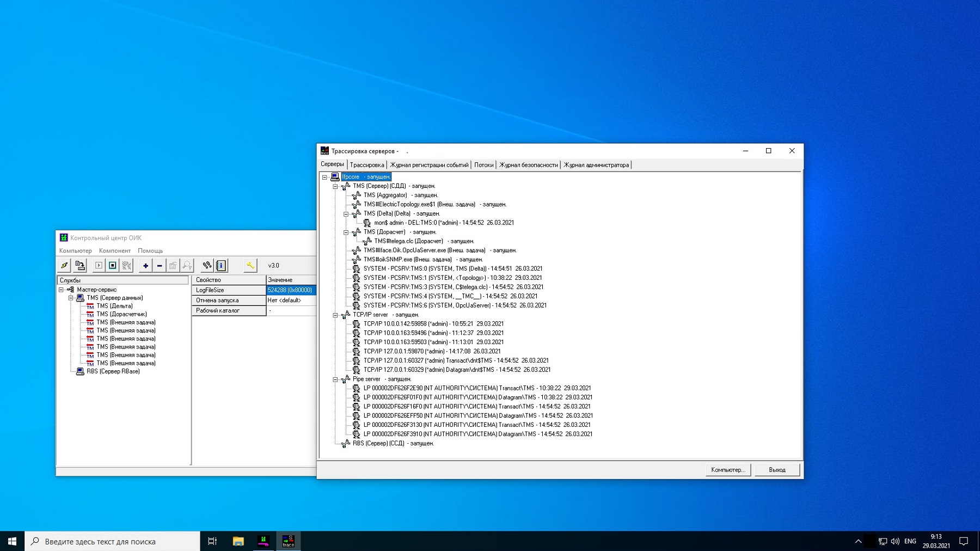Collapse the TMS (Дорасчет) node
The width and height of the screenshot is (980, 551).
coord(346,232)
